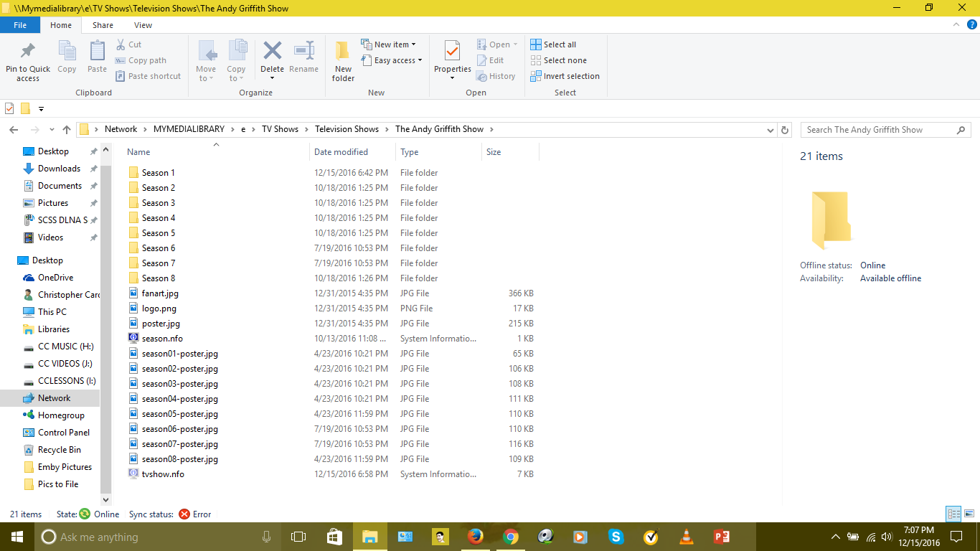Open VLC media player from the taskbar
Viewport: 980px width, 551px height.
coord(685,536)
